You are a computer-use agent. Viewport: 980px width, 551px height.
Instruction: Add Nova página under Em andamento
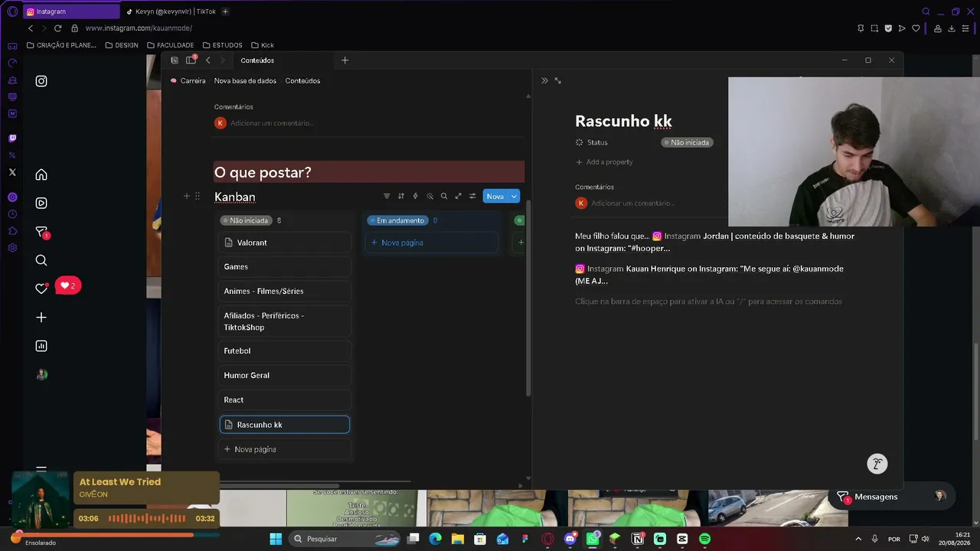point(433,243)
